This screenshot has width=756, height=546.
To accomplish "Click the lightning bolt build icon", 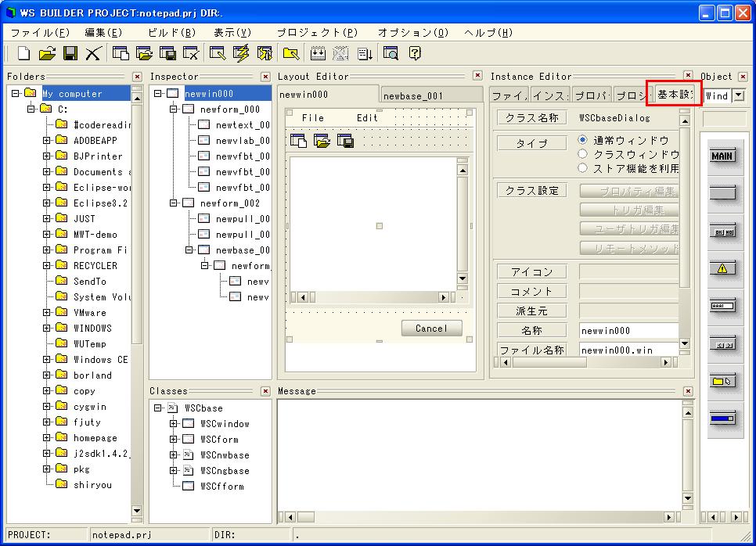I will point(241,53).
